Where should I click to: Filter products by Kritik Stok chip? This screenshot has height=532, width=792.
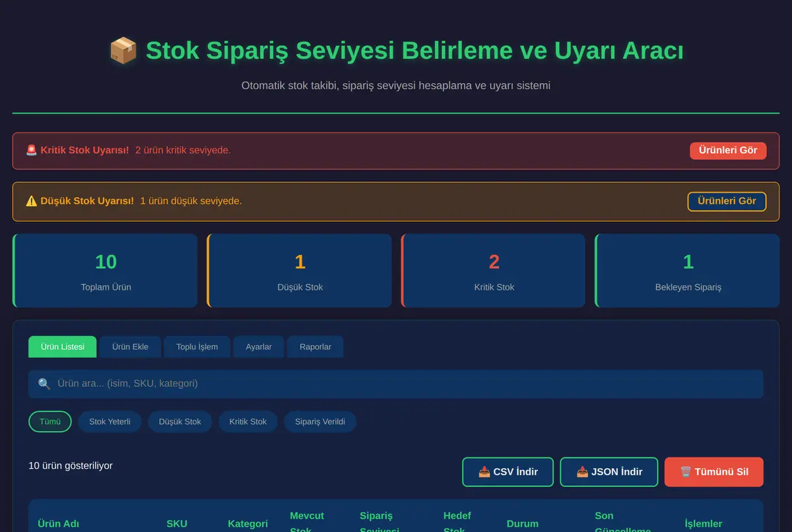click(248, 422)
